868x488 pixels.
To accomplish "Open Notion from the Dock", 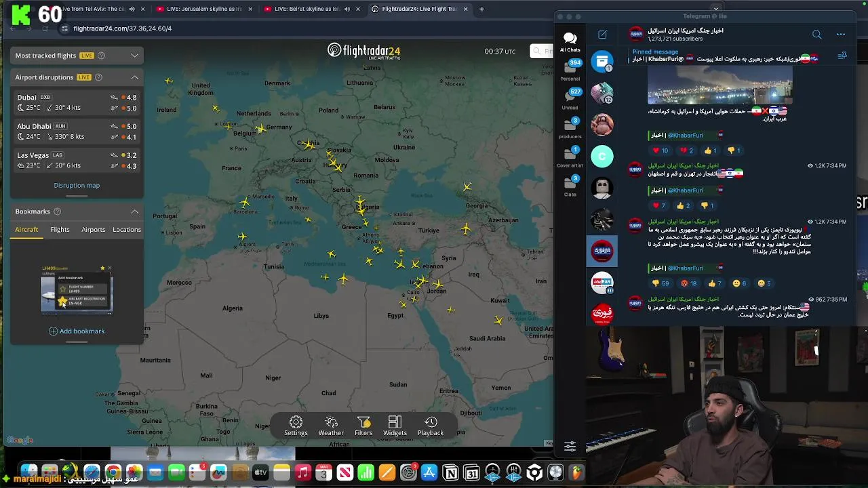I will pos(450,472).
